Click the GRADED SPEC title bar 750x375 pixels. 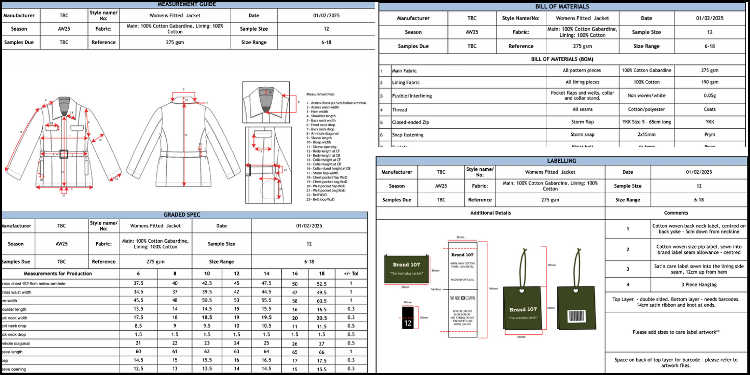pos(184,215)
